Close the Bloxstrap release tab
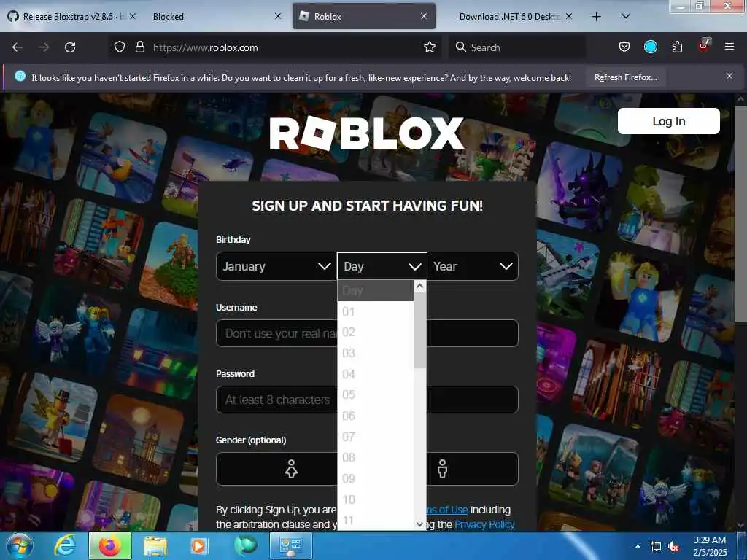This screenshot has width=747, height=560. (133, 17)
